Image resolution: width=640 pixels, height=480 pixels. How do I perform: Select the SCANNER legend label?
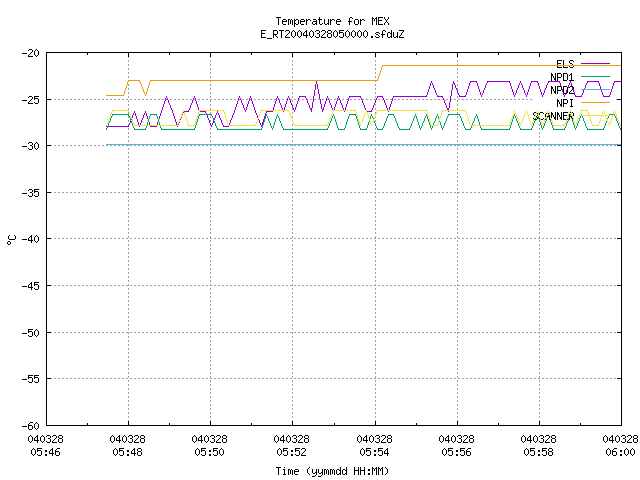(x=553, y=116)
